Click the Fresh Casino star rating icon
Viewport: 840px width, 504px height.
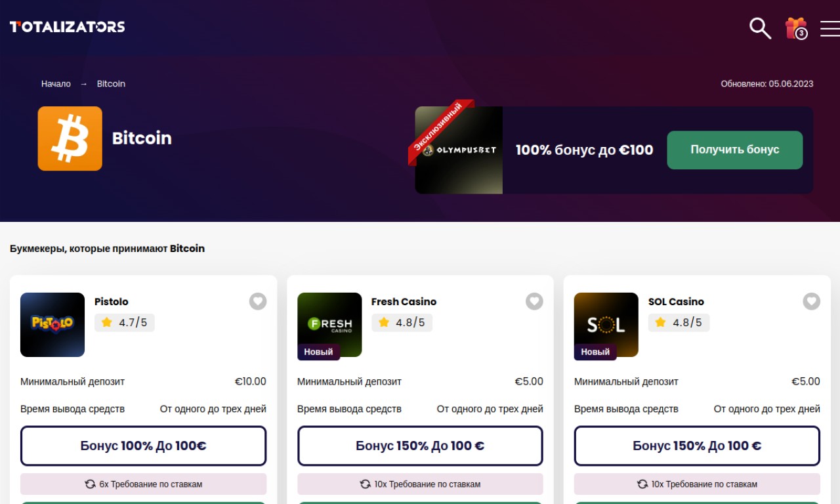pos(384,322)
